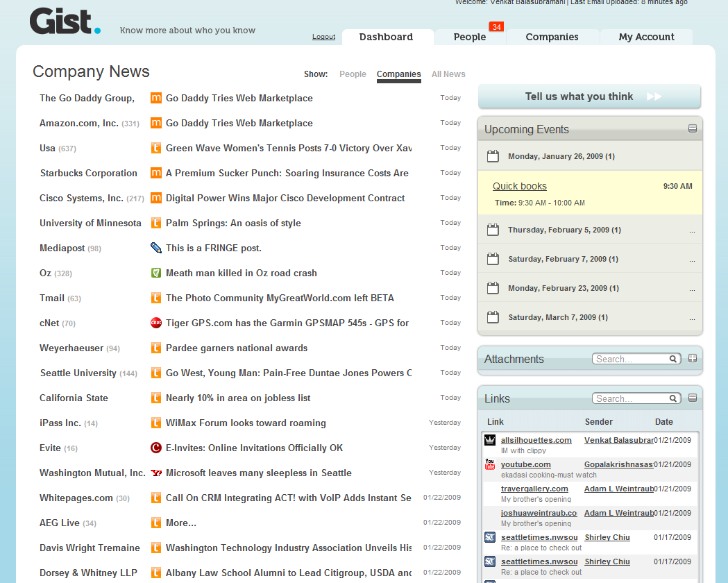The image size is (728, 583).
Task: Open the People tab
Action: tap(470, 37)
